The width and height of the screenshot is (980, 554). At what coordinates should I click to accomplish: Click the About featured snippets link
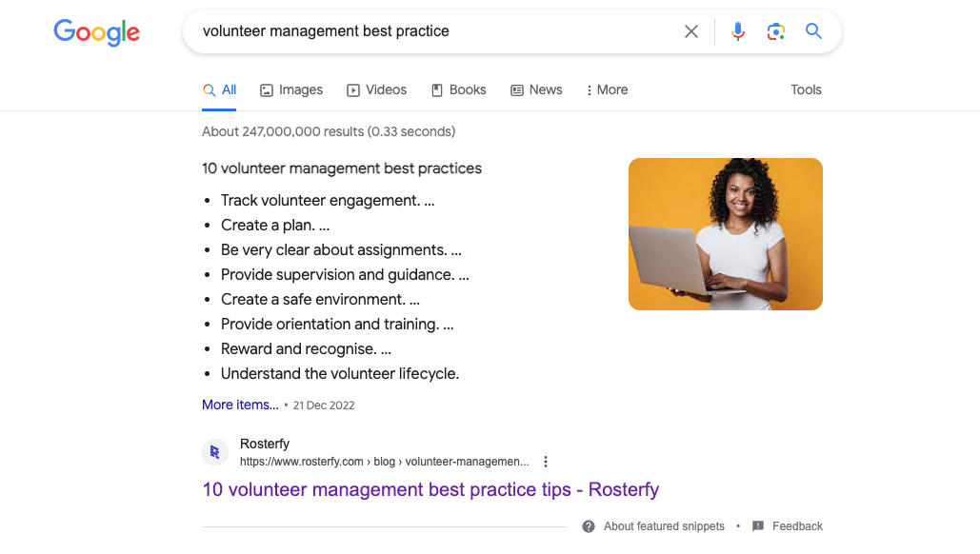664,526
